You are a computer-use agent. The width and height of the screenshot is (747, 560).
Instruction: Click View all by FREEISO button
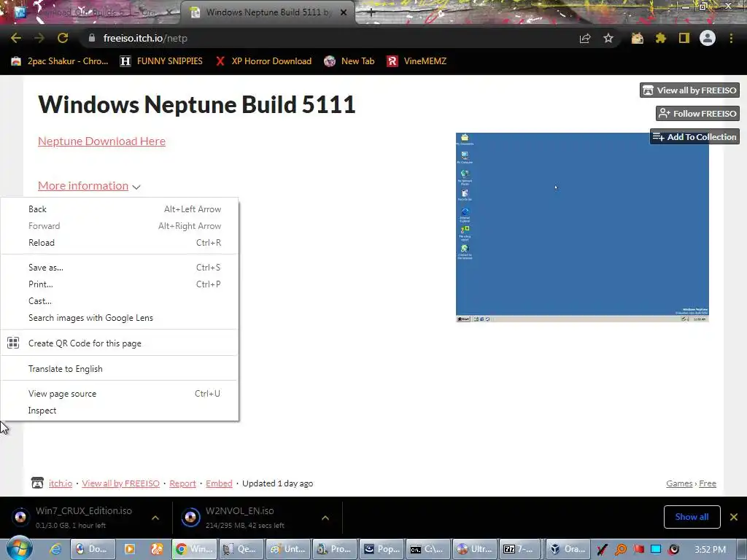(689, 90)
